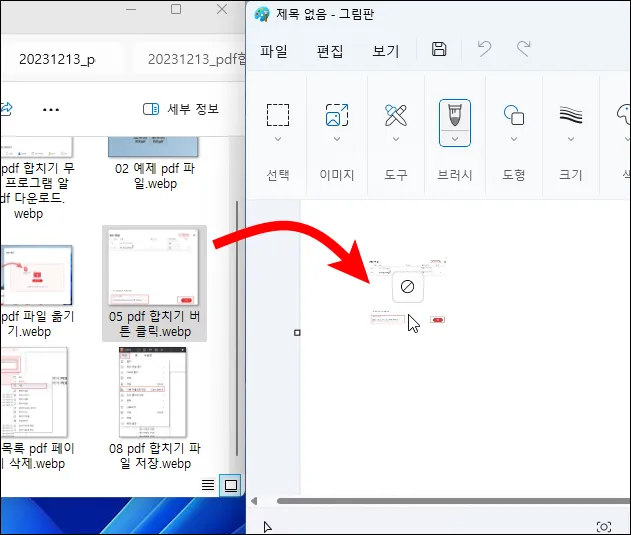This screenshot has width=631, height=535.
Task: Click the Save icon in Paint
Action: (x=439, y=49)
